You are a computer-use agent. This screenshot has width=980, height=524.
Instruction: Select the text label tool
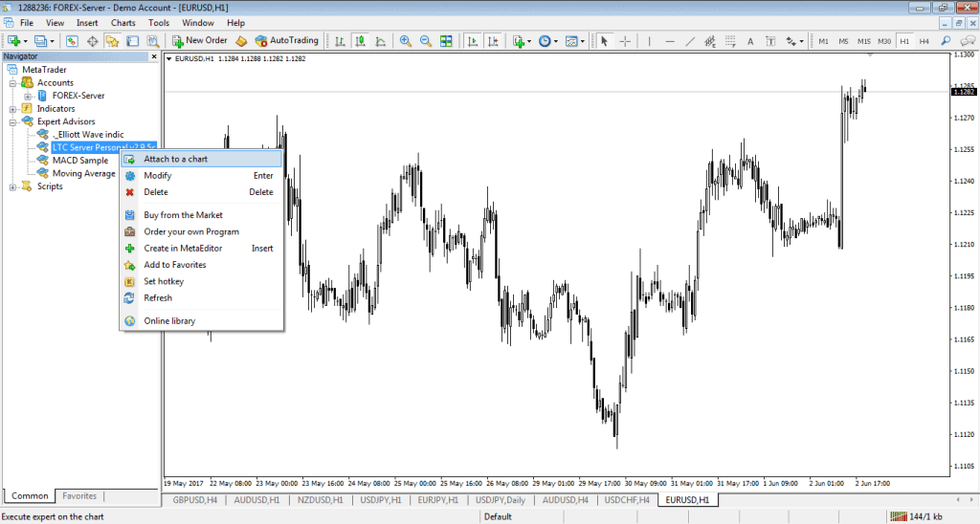(x=770, y=41)
